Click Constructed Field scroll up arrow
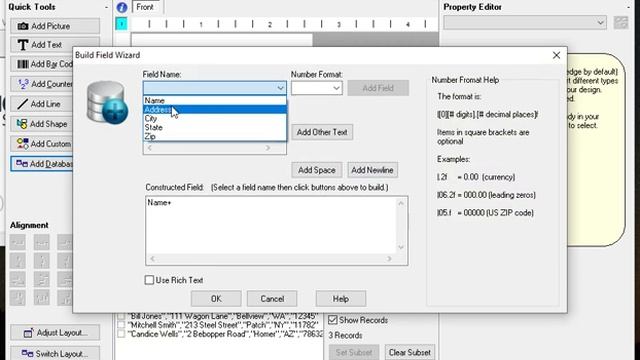This screenshot has width=640, height=360. click(401, 203)
